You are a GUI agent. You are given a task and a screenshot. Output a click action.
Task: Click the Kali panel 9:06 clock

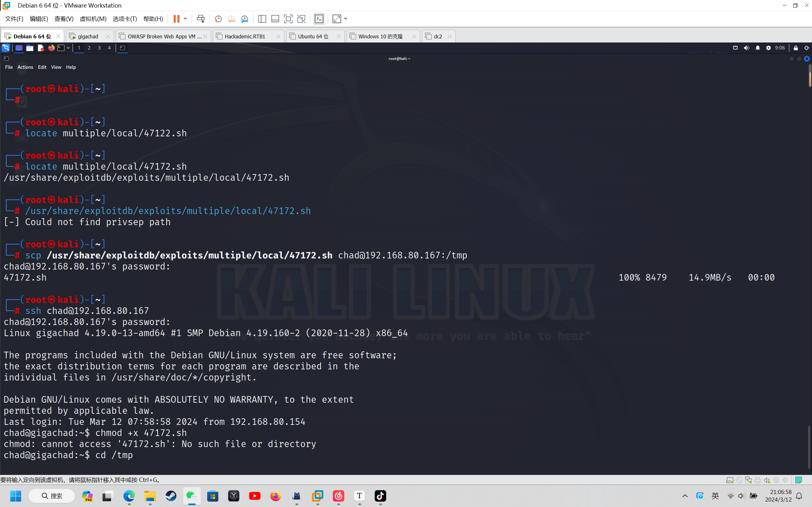[780, 48]
